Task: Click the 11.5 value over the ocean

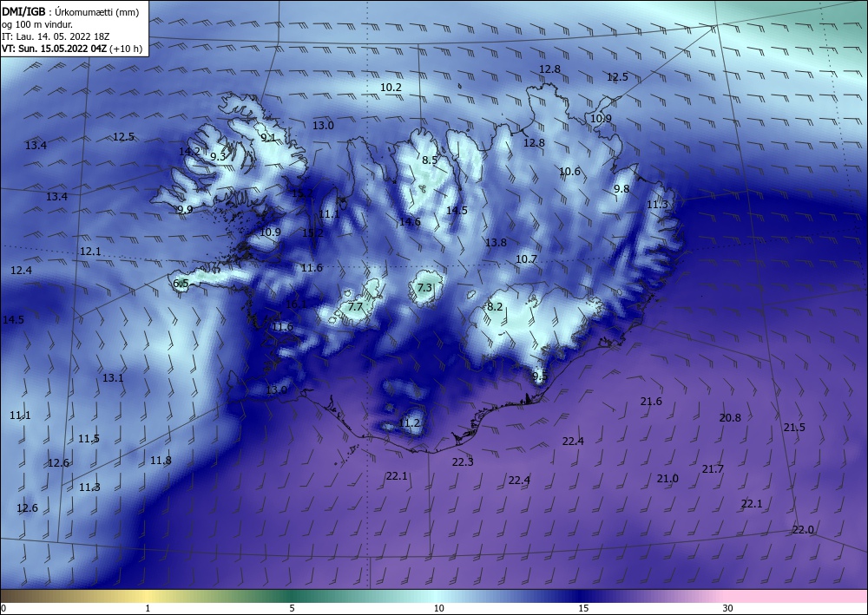Action: (89, 439)
